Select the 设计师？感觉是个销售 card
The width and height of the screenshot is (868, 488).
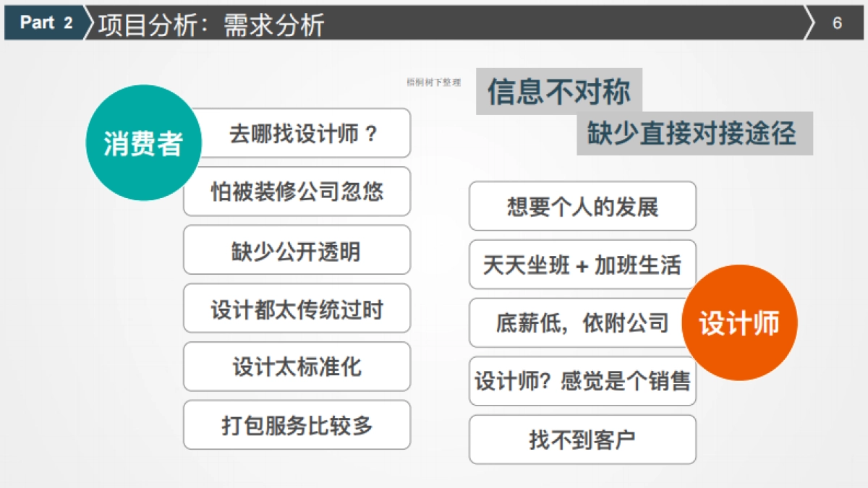582,381
